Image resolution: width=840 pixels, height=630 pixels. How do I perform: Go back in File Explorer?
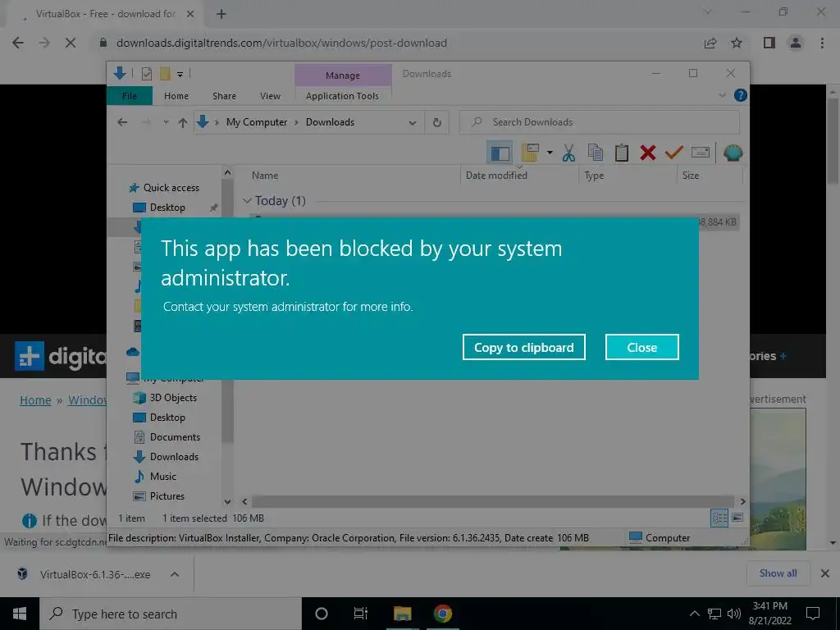pyautogui.click(x=123, y=122)
